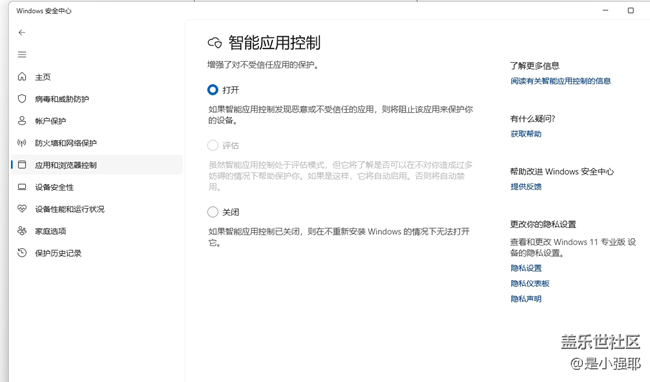Minimize the Windows 安全中心 window
This screenshot has height=382, width=650.
click(605, 10)
